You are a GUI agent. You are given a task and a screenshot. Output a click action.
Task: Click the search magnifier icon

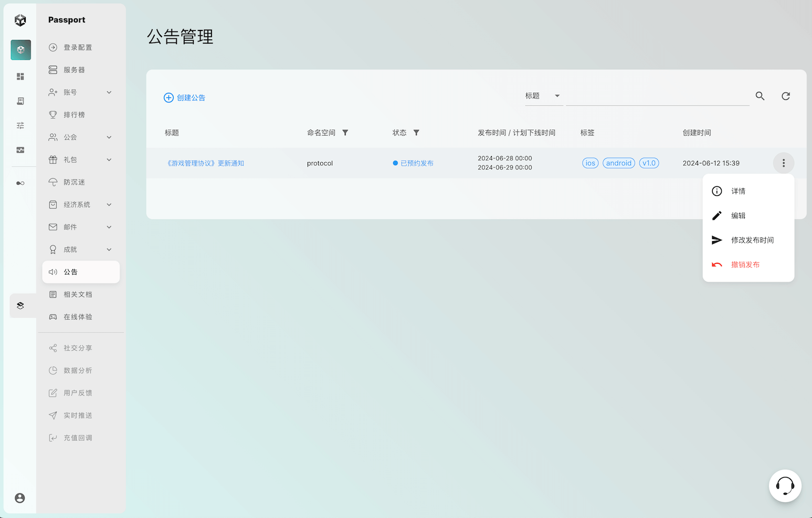coord(760,96)
